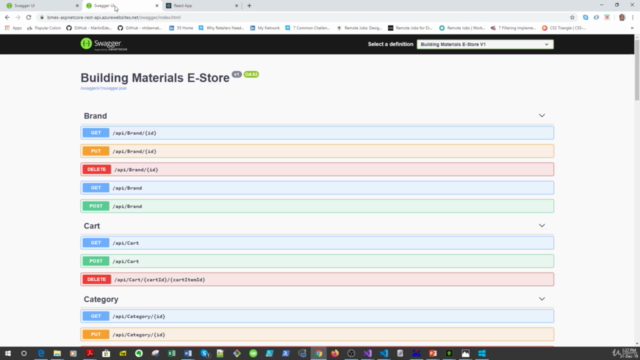The width and height of the screenshot is (640, 360).
Task: Open Firefox from the taskbar
Action: point(335,353)
